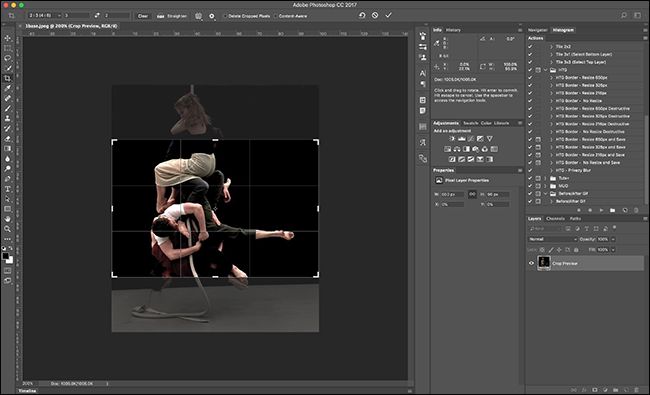This screenshot has width=650, height=395.
Task: Open the Color panel tab
Action: [486, 123]
